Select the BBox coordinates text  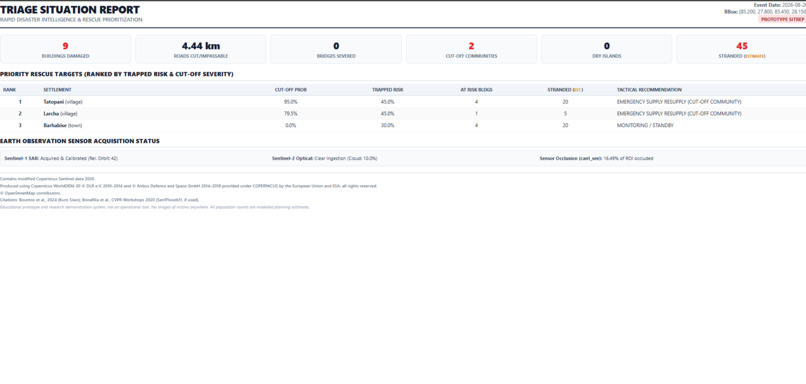pos(772,11)
